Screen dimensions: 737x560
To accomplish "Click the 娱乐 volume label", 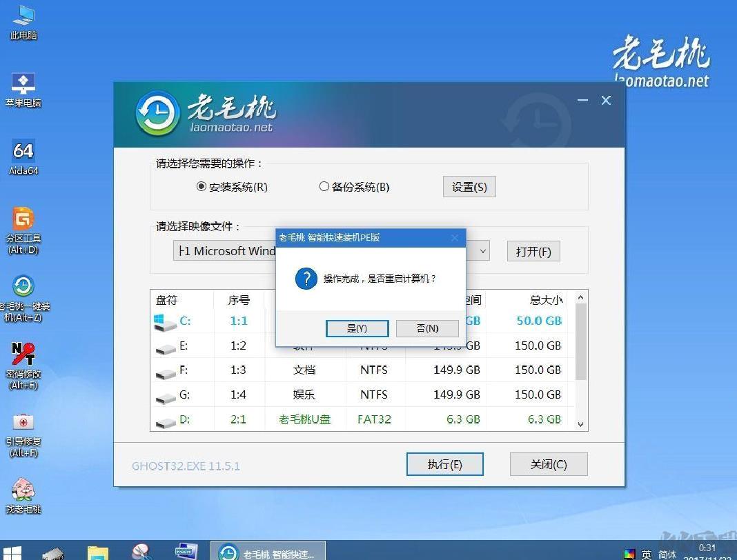I will coord(304,394).
